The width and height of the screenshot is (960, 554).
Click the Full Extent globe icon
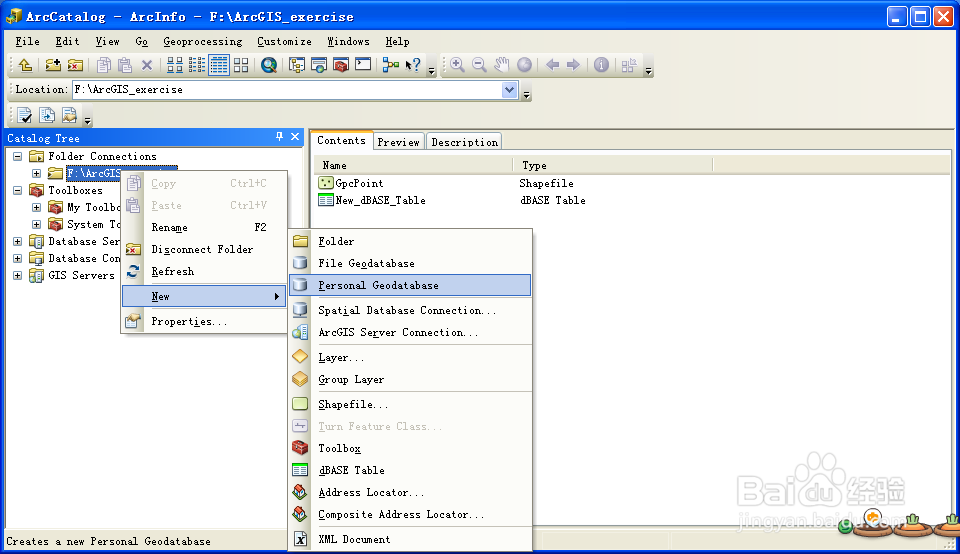[x=524, y=65]
